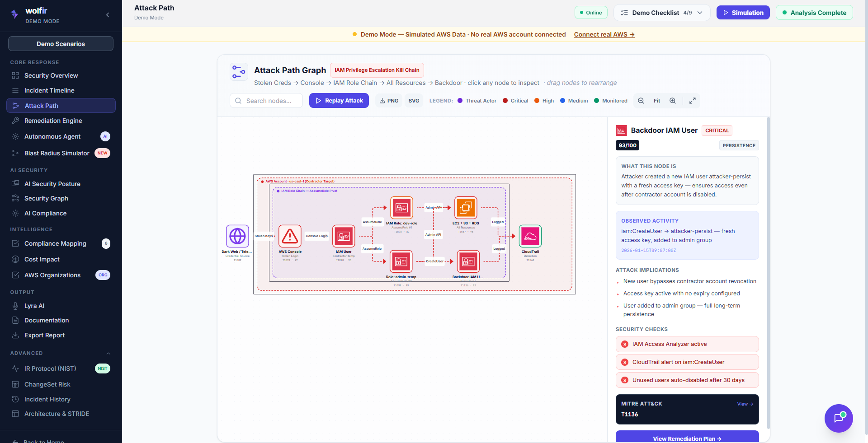Screen dimensions: 868x443
Task: Open the Security Overview grid icon
Action: 15,75
